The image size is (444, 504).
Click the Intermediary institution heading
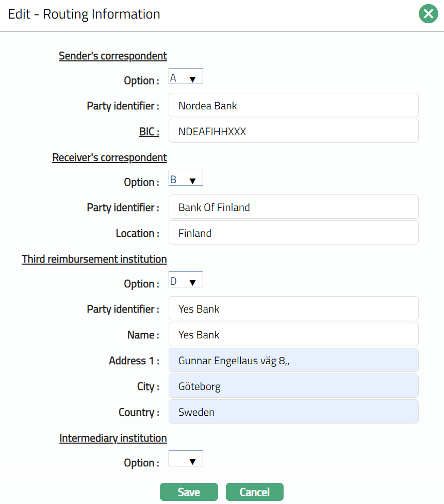coord(113,438)
